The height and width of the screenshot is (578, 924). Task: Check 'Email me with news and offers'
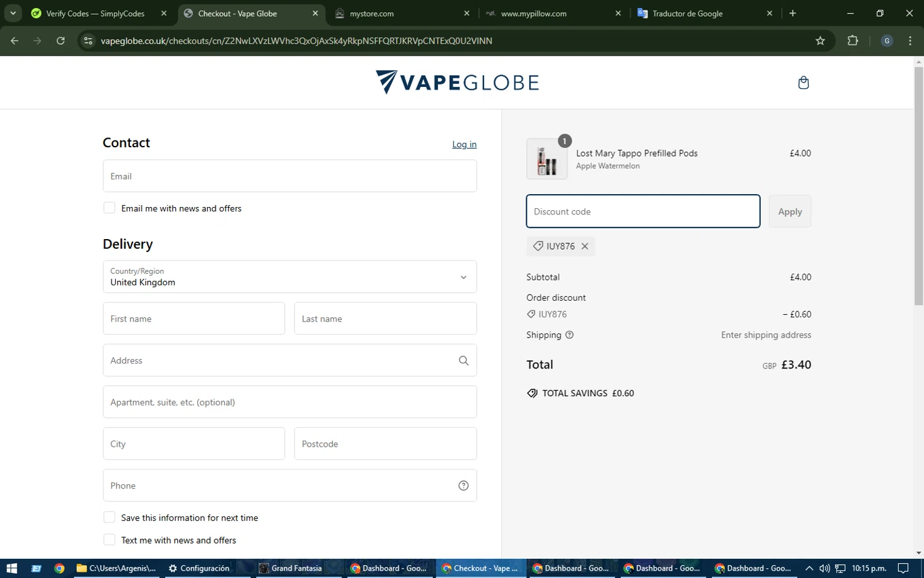109,208
